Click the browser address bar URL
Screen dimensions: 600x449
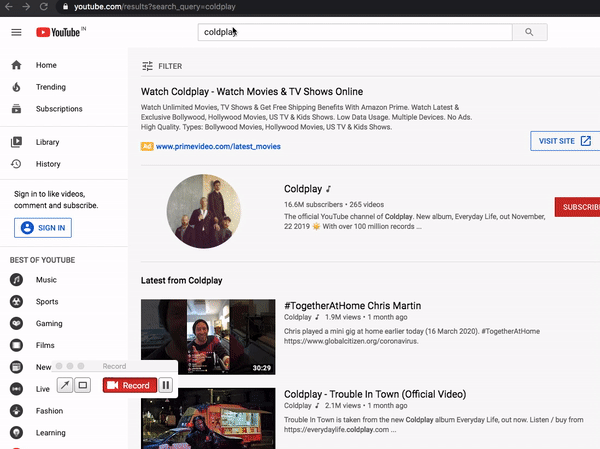(x=155, y=7)
